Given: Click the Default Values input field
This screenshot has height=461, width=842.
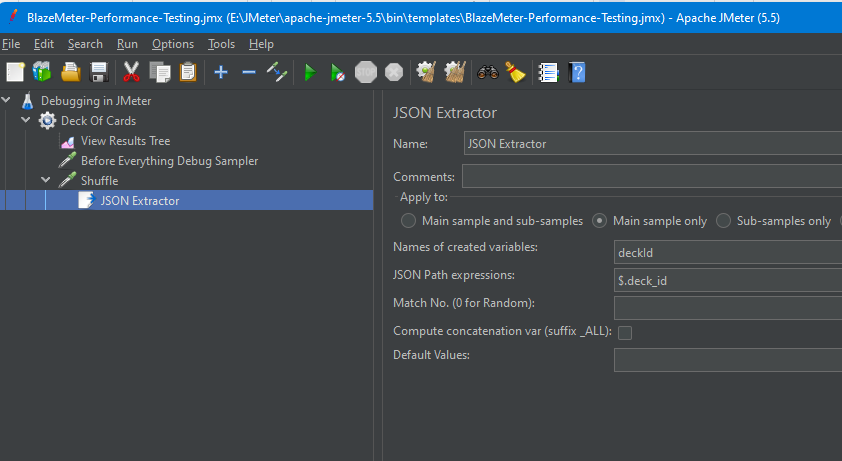Looking at the screenshot, I should coord(728,360).
